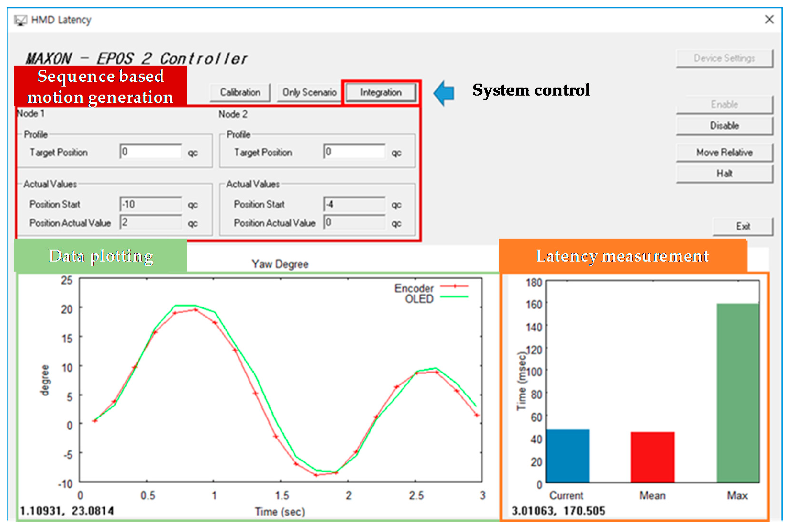
Task: Click Node 2 Target Position field
Action: 354,152
